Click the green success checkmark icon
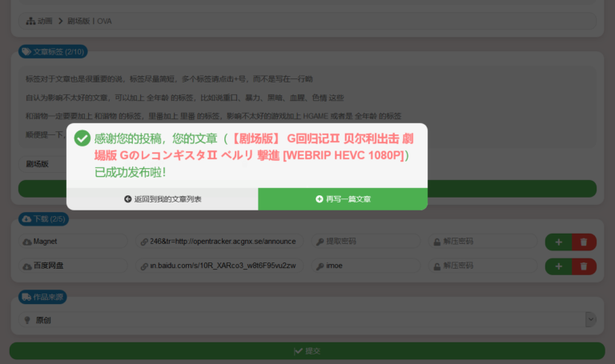The image size is (615, 364). click(x=82, y=138)
